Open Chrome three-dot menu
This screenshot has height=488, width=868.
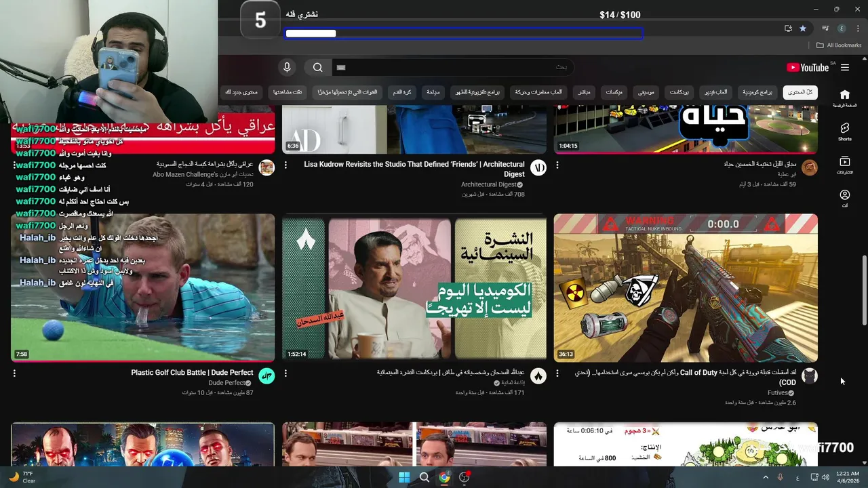(x=856, y=28)
